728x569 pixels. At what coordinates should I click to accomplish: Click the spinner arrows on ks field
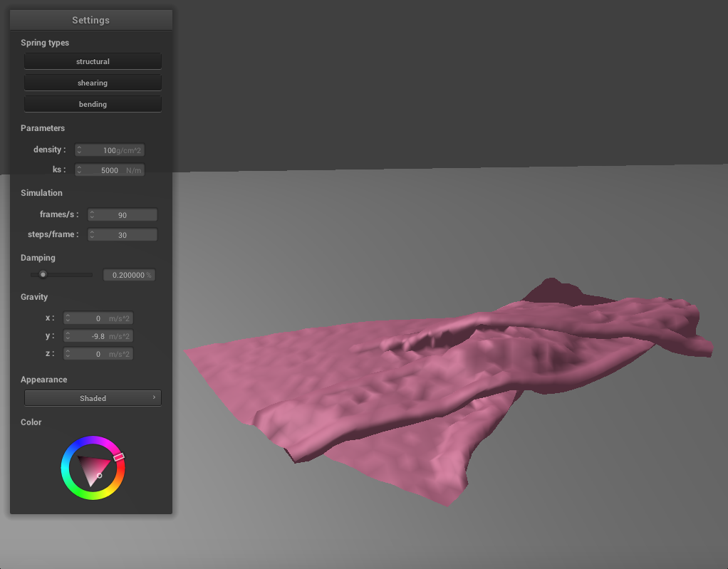point(80,170)
